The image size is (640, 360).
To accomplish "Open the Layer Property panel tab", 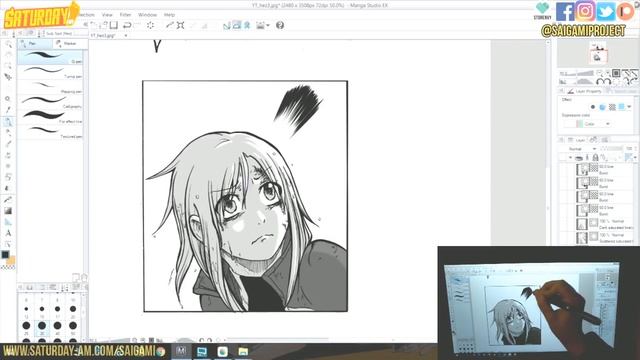I will [x=584, y=91].
